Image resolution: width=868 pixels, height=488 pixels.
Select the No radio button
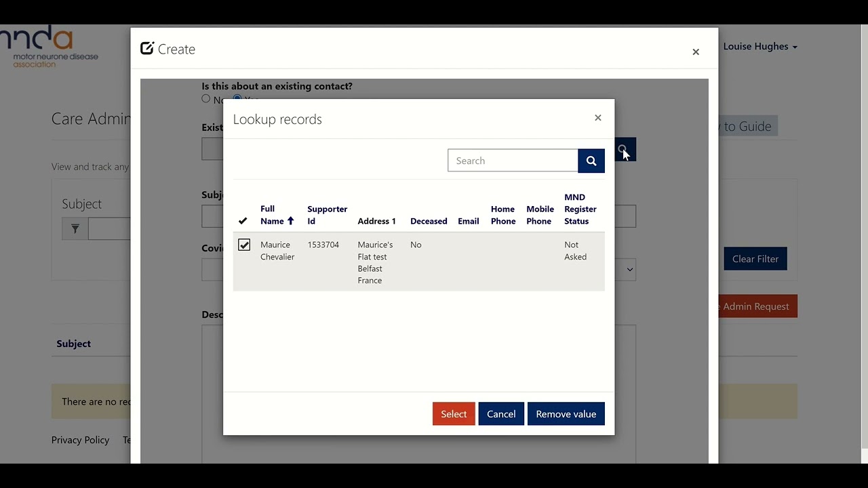tap(206, 99)
